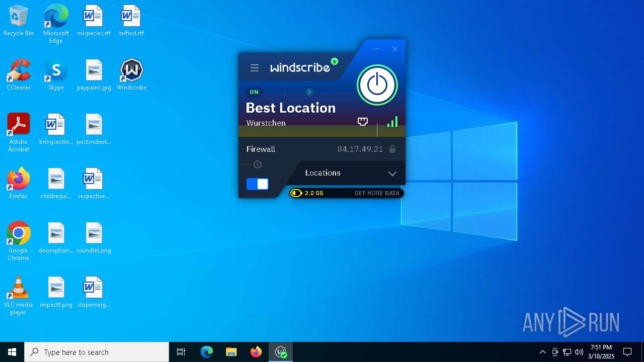Click the network tray icon
Image resolution: width=644 pixels, height=362 pixels.
click(567, 352)
